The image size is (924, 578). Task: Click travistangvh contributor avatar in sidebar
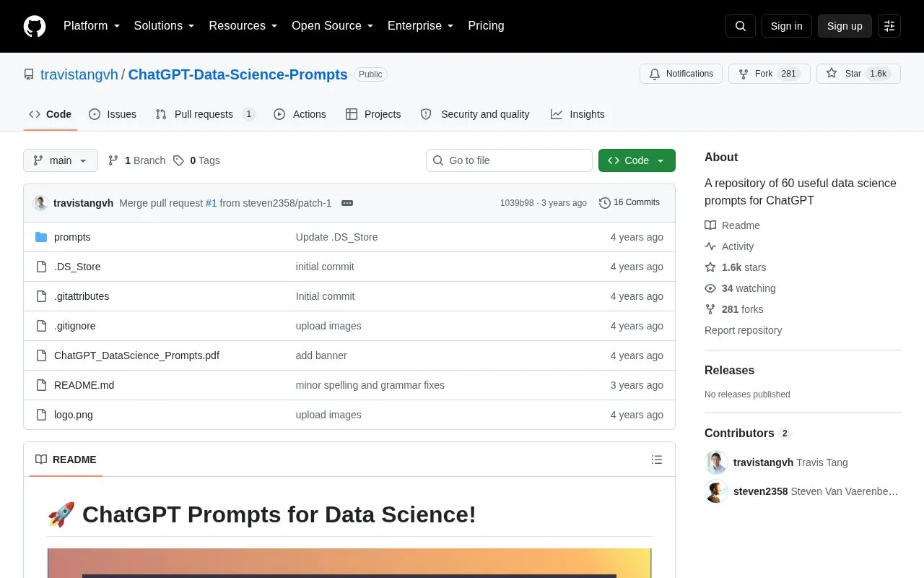(716, 462)
